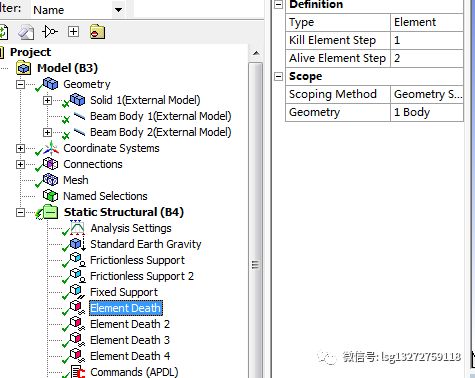Expand the Solid 1(External Model) node
475x378 pixels.
point(47,100)
